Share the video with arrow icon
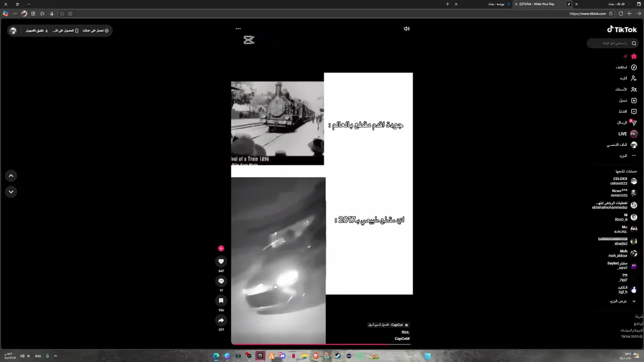 point(221,320)
